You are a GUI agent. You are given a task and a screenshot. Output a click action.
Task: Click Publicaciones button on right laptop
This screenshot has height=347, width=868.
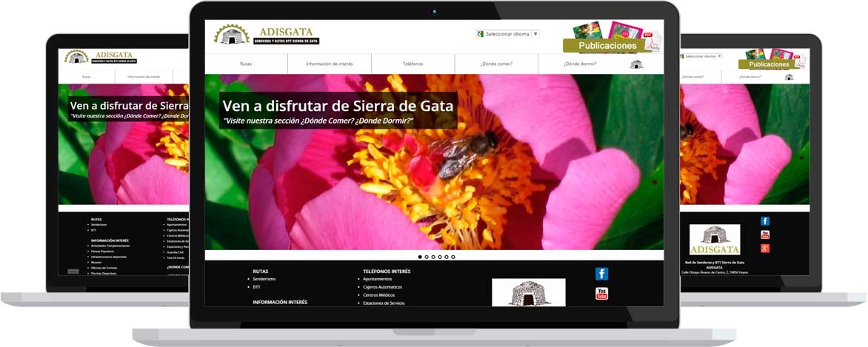[769, 64]
